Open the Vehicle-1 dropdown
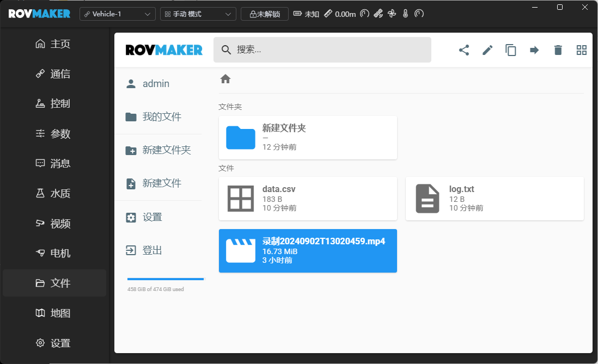 tap(118, 14)
